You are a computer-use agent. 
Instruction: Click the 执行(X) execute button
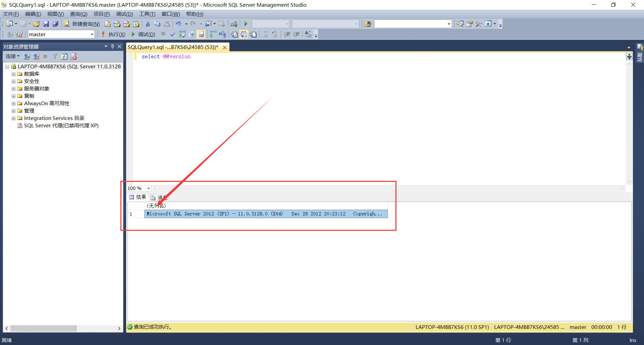[113, 34]
